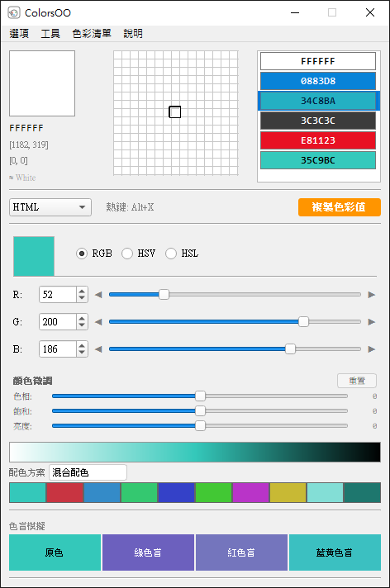Click the B value input field

click(58, 349)
